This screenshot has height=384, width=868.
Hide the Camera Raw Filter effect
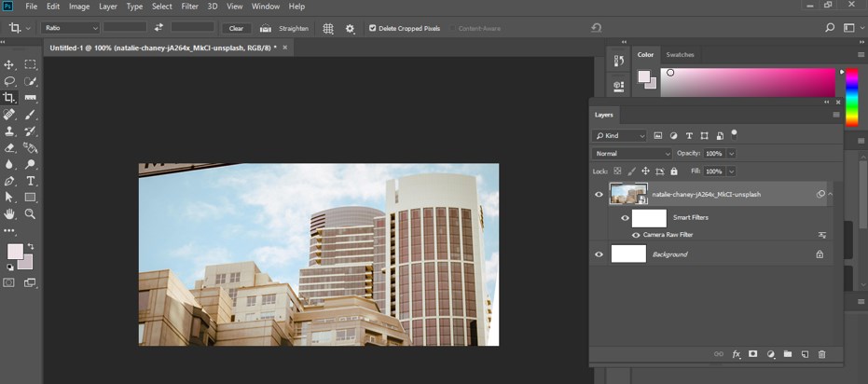point(636,235)
